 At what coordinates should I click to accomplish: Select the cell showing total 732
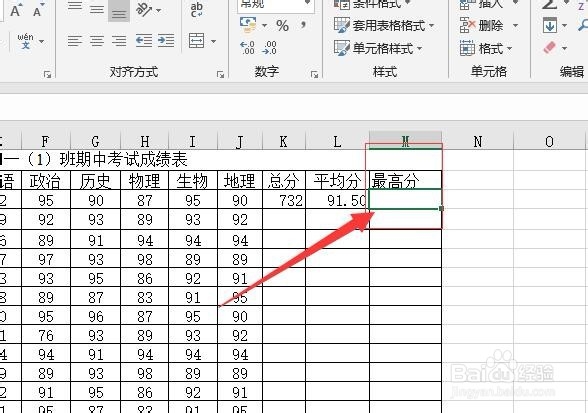(x=284, y=200)
